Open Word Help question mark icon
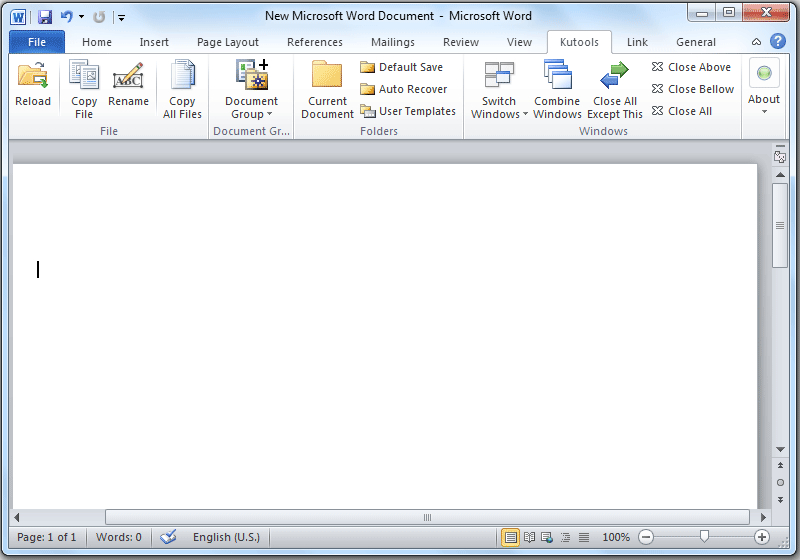The width and height of the screenshot is (800, 560). click(778, 41)
